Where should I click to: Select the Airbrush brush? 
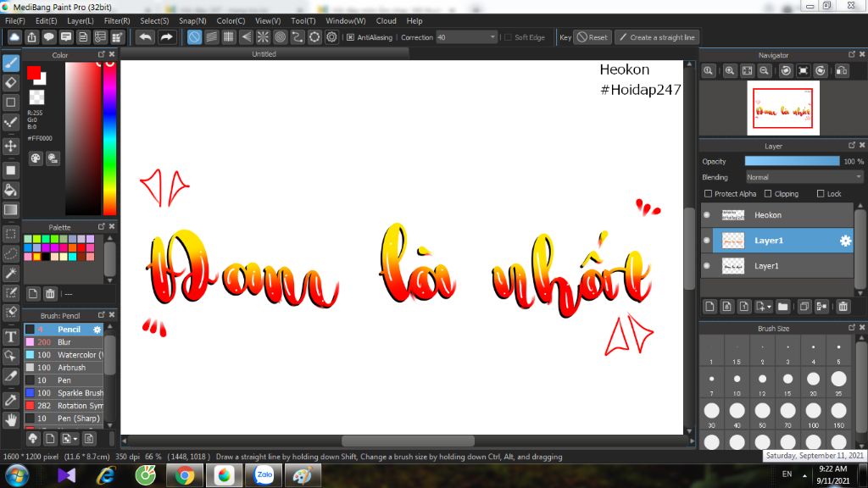tap(64, 368)
